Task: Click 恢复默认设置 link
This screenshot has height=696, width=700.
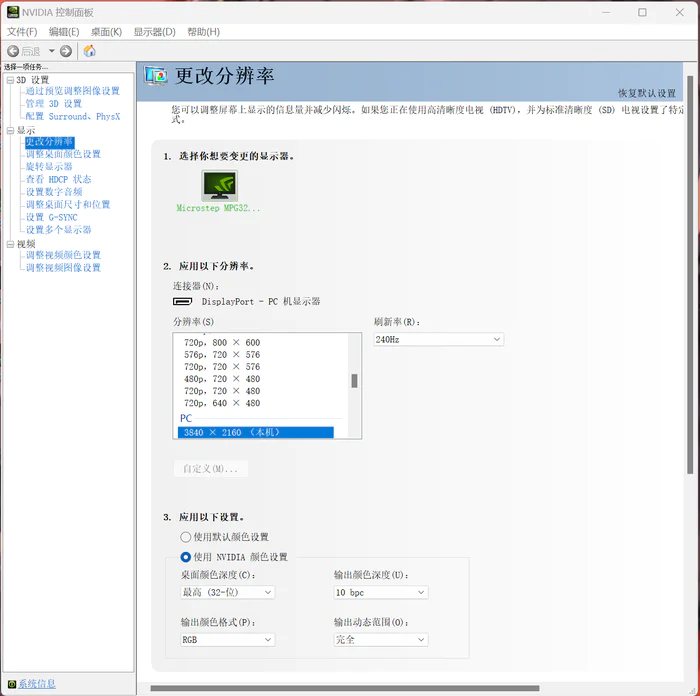Action: click(x=647, y=93)
